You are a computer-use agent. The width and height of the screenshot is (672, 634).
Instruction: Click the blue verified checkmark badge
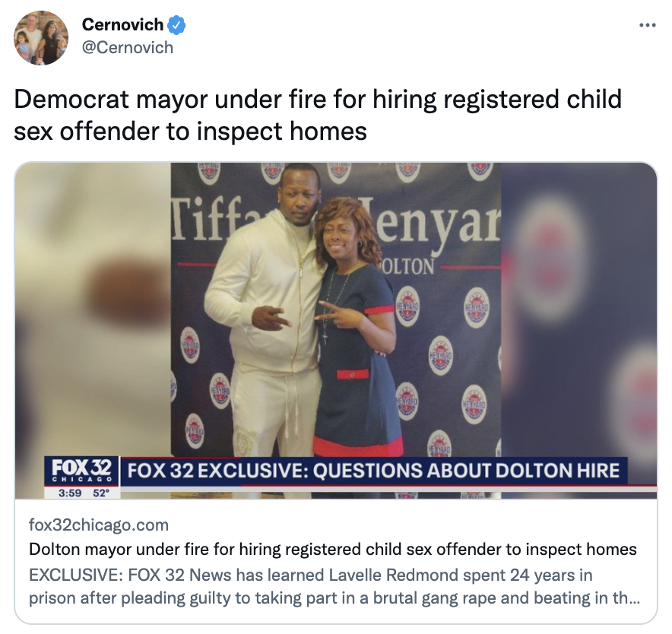tap(176, 25)
